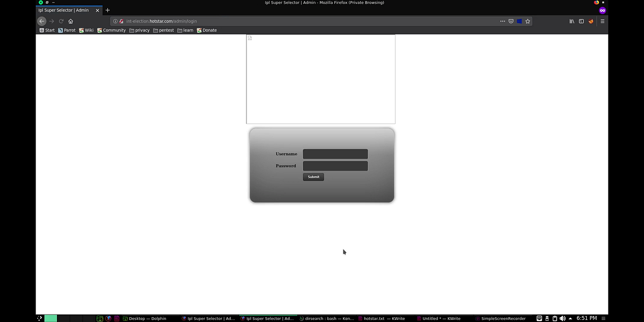Open the orange extension in the toolbar
Screen dimensions: 644x322
click(591, 21)
